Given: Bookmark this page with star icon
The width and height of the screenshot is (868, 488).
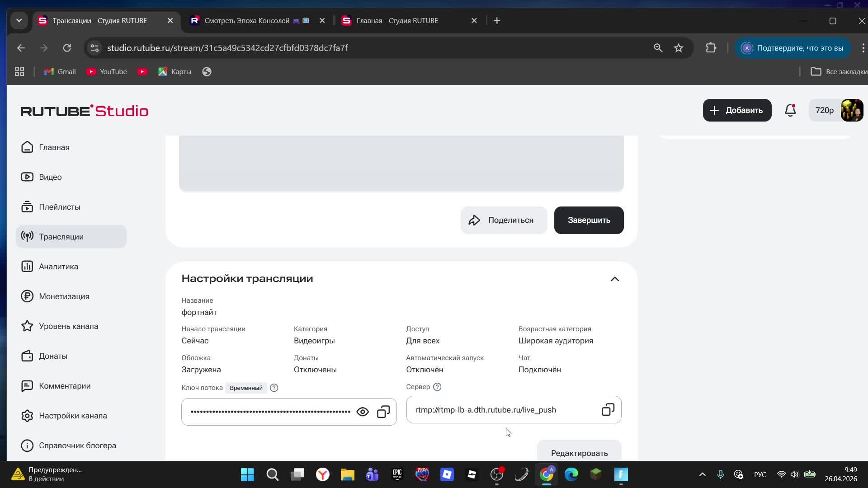Looking at the screenshot, I should (679, 48).
